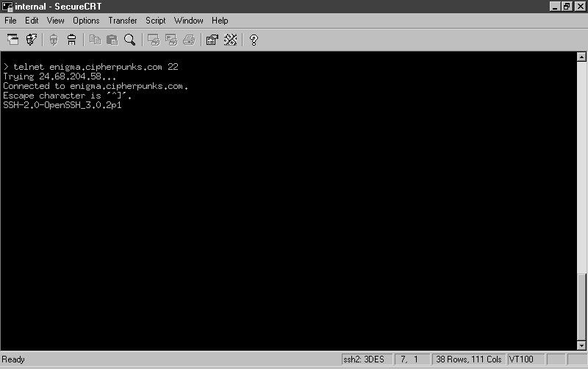This screenshot has width=588, height=369.
Task: Click the 'VT100' emulation status field
Action: click(526, 359)
